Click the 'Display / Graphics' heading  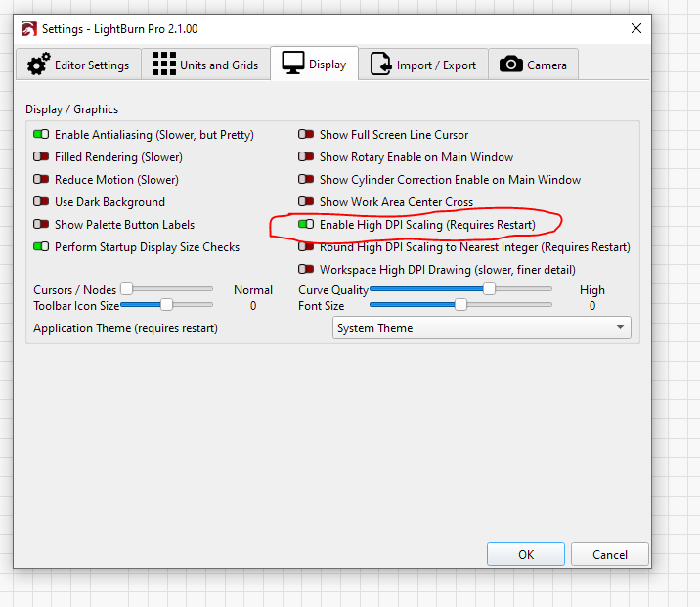point(72,109)
